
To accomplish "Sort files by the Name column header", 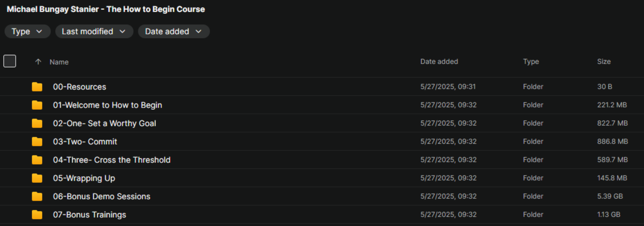I will coord(59,62).
